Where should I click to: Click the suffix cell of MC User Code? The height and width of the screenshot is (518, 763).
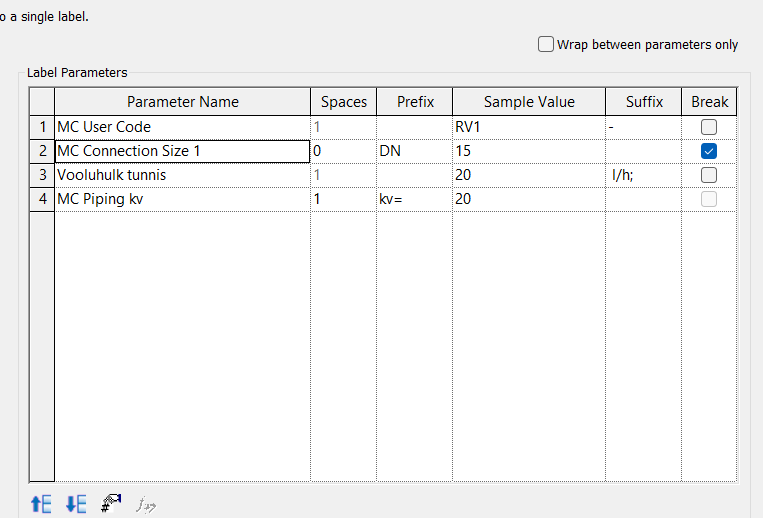pos(644,127)
